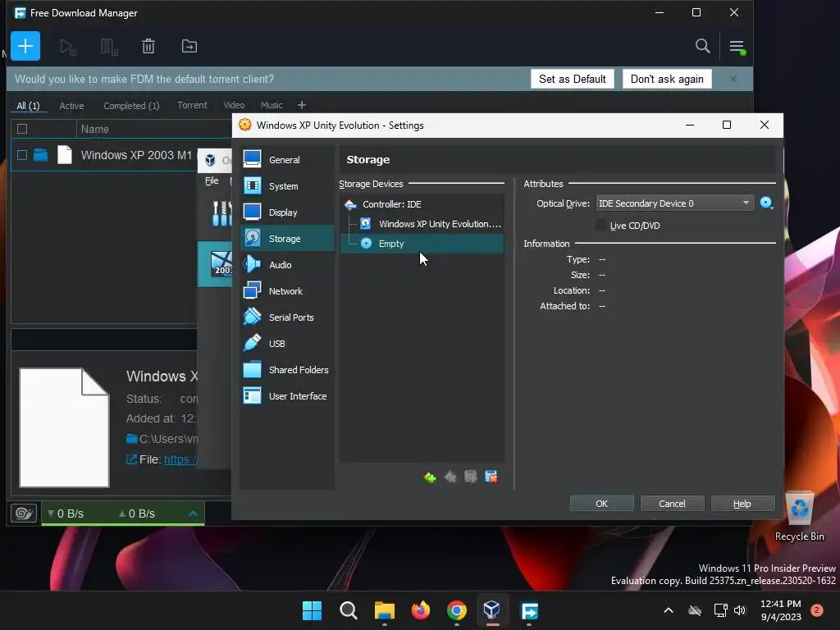Viewport: 840px width, 630px height.
Task: Click Cancel in the Settings dialog
Action: tap(672, 504)
